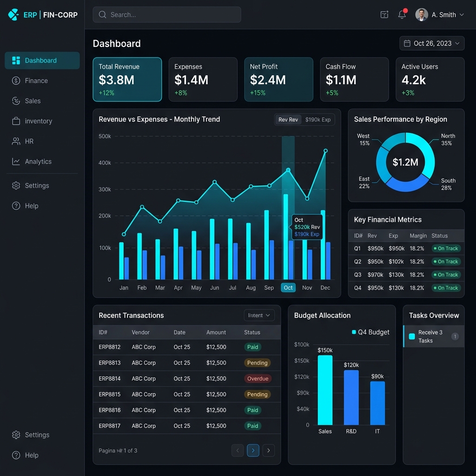
Task: Click bottom Help question icon in sidebar
Action: [16, 455]
